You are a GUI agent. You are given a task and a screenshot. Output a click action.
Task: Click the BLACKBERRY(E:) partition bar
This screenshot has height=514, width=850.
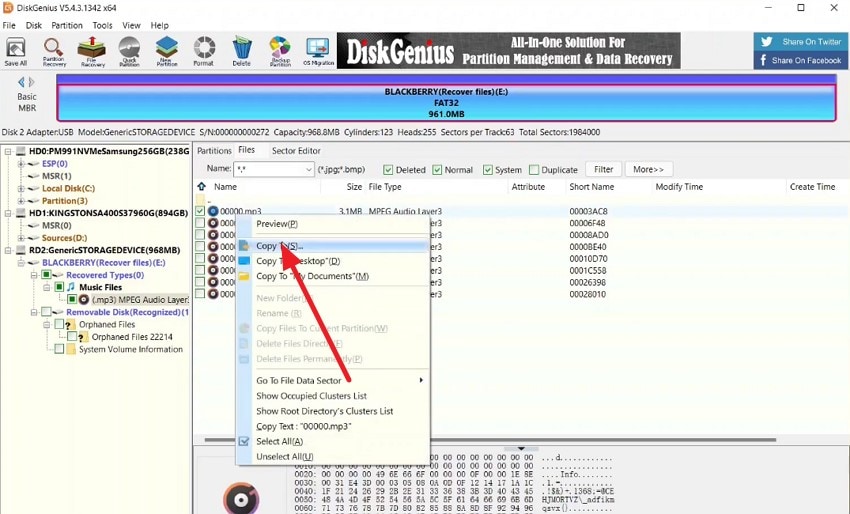coord(446,102)
